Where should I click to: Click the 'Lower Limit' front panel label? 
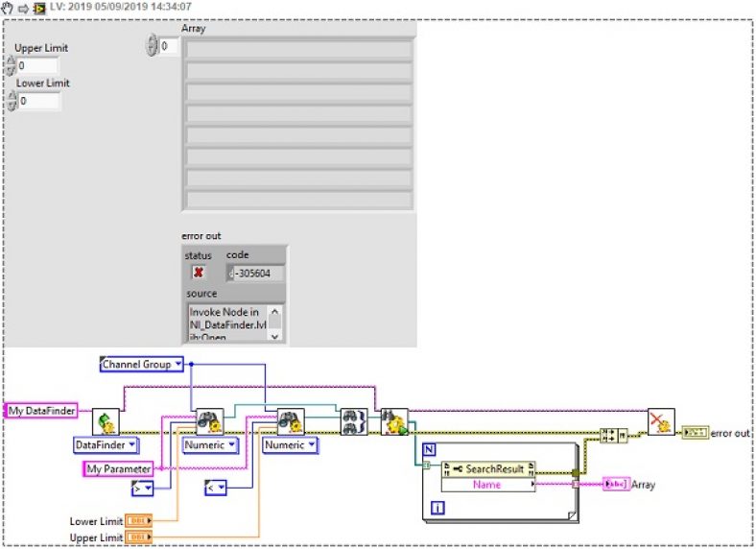tap(42, 83)
